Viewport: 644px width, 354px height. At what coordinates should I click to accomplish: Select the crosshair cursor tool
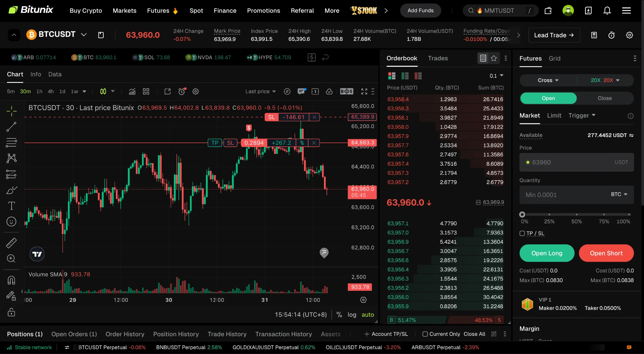click(x=11, y=111)
